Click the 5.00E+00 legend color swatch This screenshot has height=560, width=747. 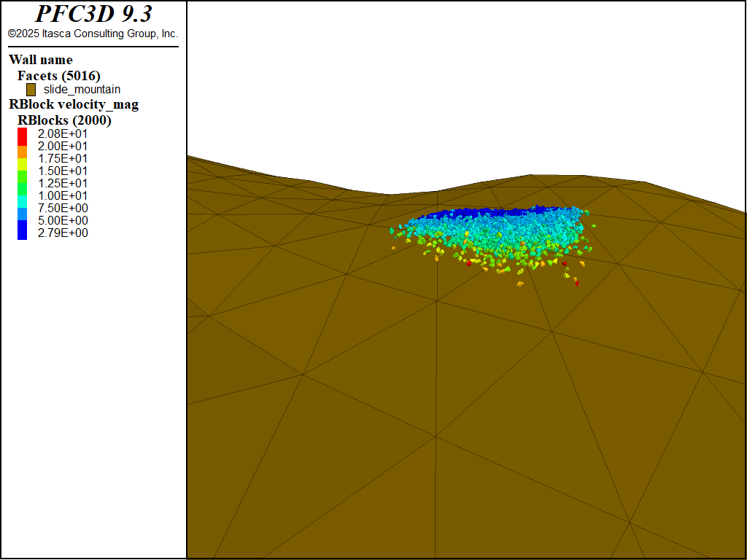(22, 221)
